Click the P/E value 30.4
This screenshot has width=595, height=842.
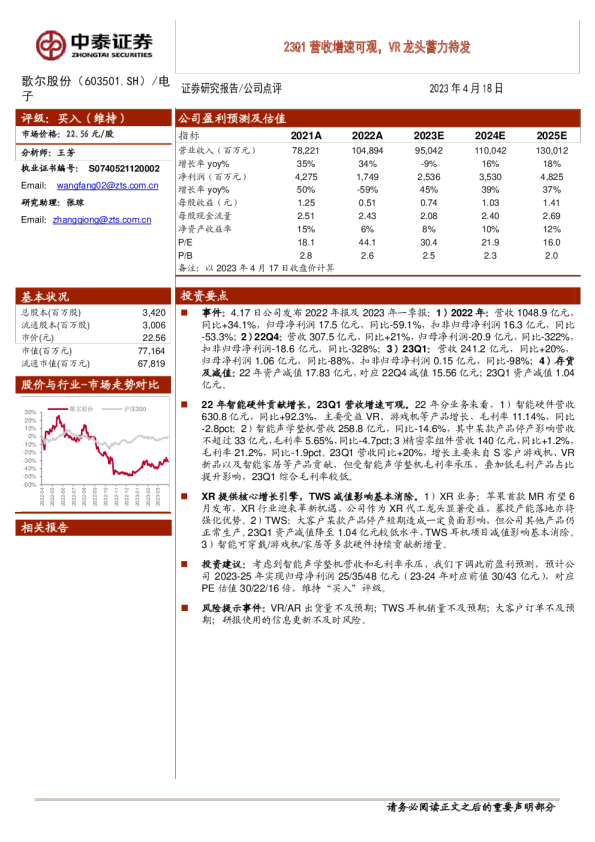429,243
